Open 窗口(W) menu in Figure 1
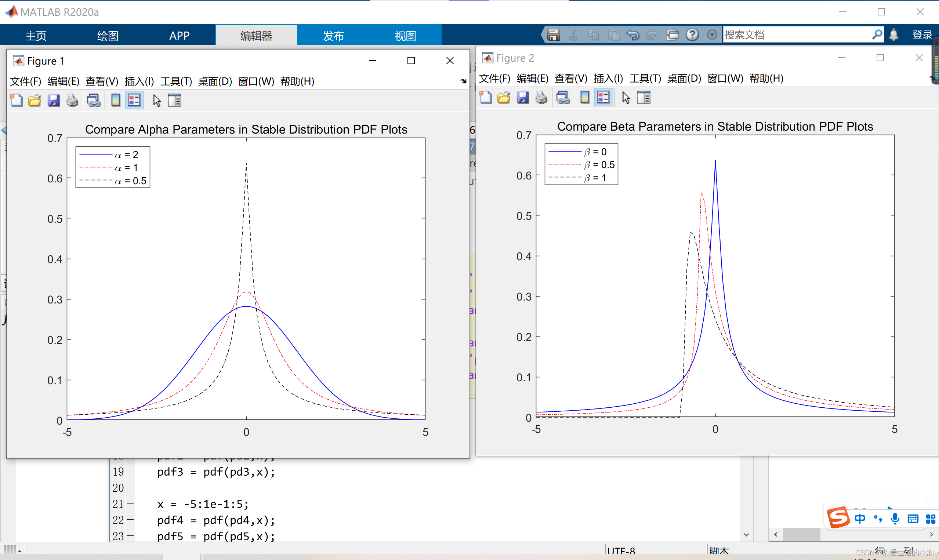The image size is (939, 560). tap(256, 81)
